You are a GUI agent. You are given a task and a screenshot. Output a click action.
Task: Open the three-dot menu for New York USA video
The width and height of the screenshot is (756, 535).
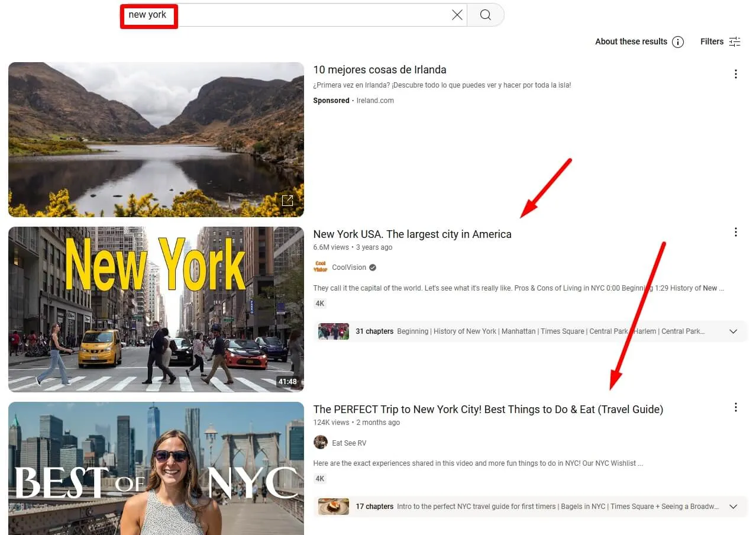(x=736, y=232)
